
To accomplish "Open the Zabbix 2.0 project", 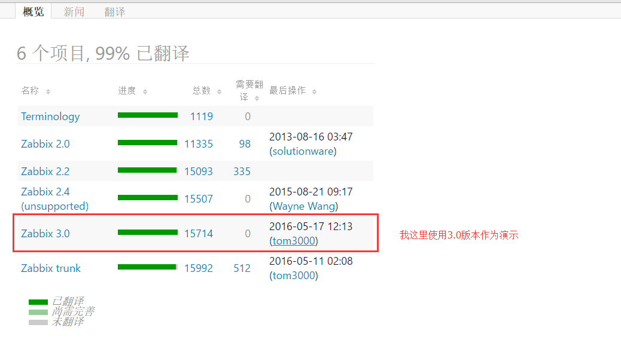I will [x=45, y=143].
